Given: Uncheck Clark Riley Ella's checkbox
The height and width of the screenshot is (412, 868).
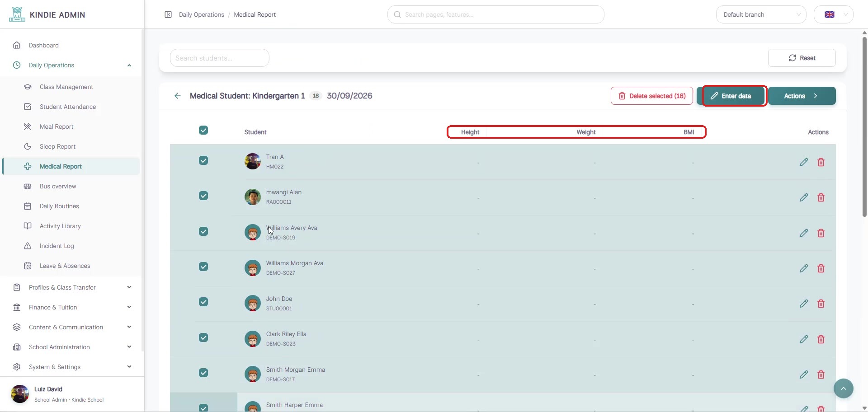Looking at the screenshot, I should point(203,337).
